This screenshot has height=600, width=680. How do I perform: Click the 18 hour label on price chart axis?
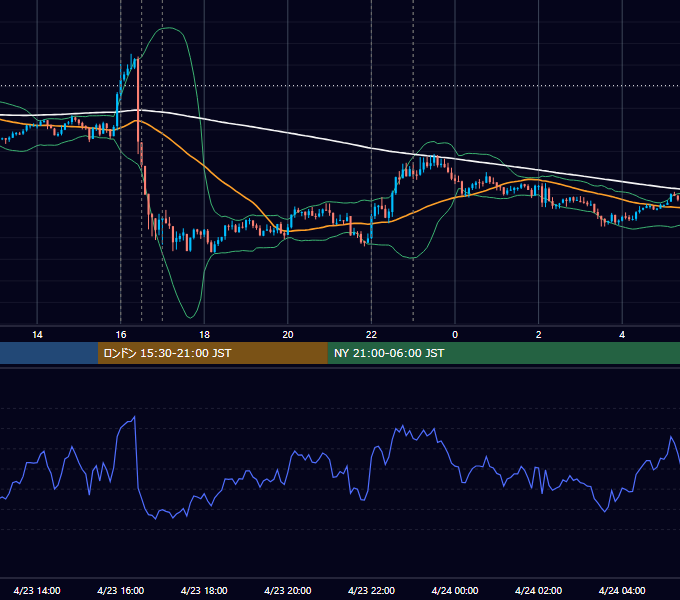tap(204, 335)
